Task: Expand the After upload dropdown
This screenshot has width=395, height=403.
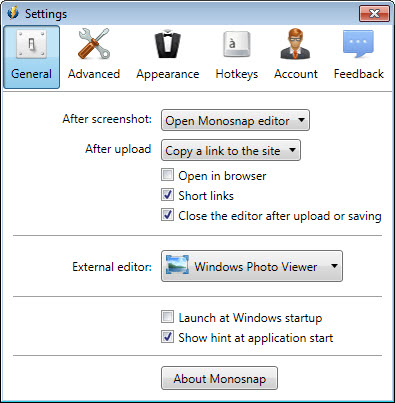Action: 231,150
